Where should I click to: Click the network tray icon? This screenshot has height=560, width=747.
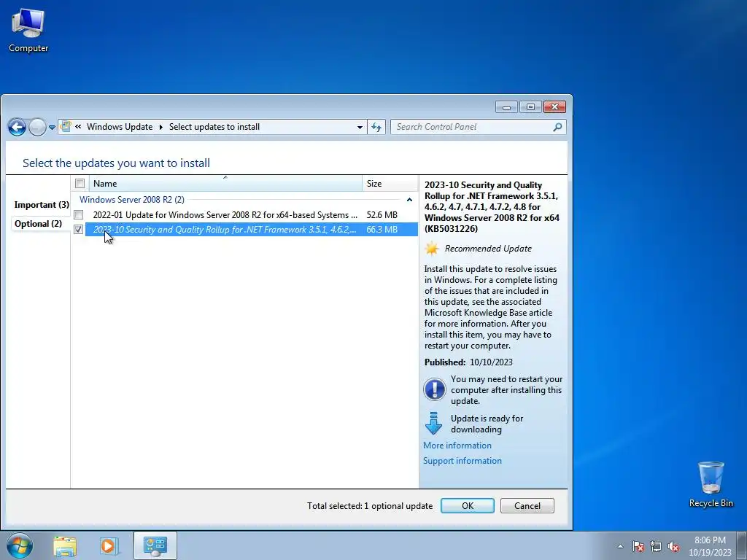(x=656, y=546)
